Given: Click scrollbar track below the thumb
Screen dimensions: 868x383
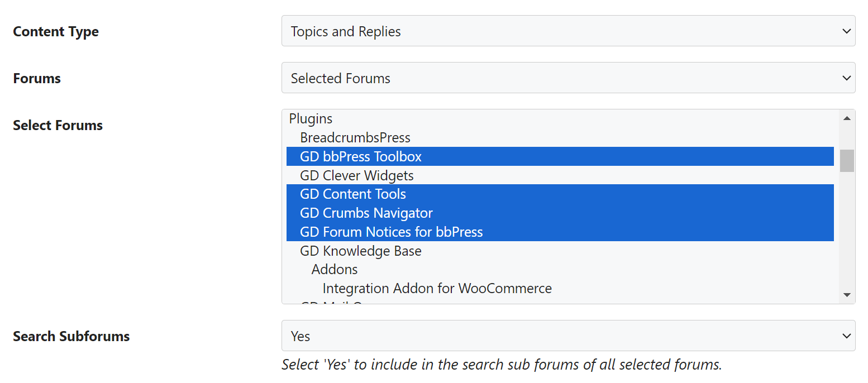Looking at the screenshot, I should (x=847, y=234).
